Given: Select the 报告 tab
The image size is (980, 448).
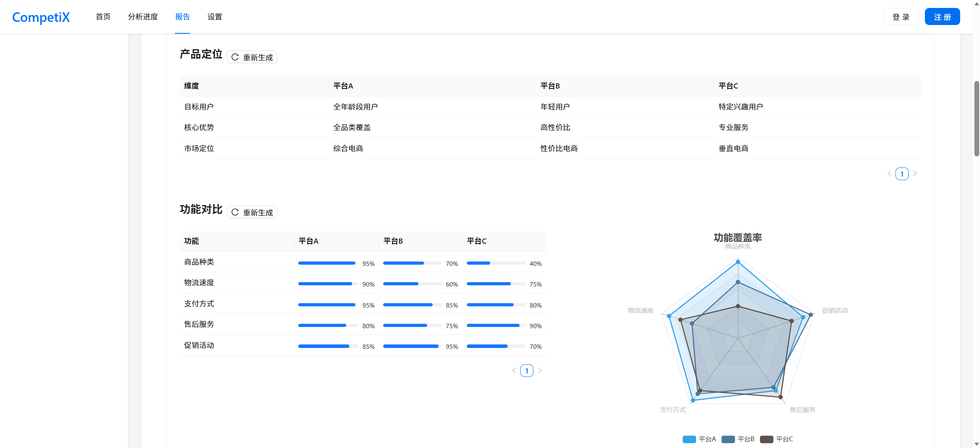Looking at the screenshot, I should pos(182,17).
